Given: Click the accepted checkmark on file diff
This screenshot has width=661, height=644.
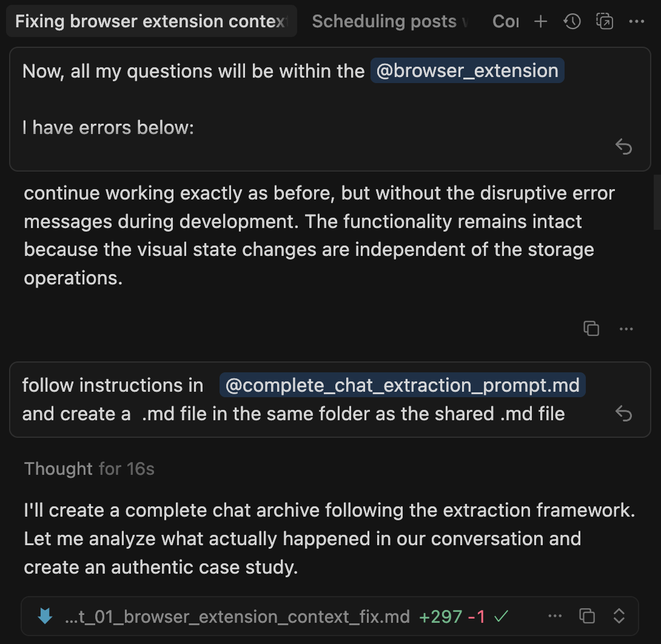Looking at the screenshot, I should pos(502,616).
